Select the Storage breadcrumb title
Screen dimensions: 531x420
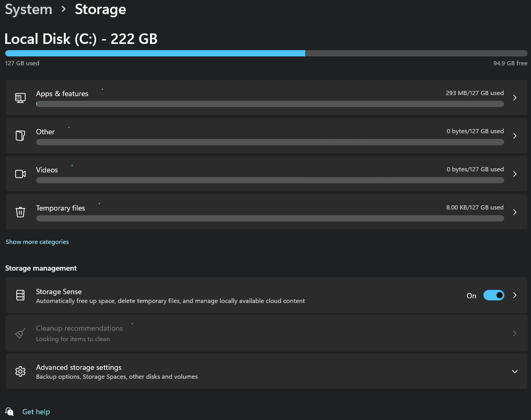(100, 9)
